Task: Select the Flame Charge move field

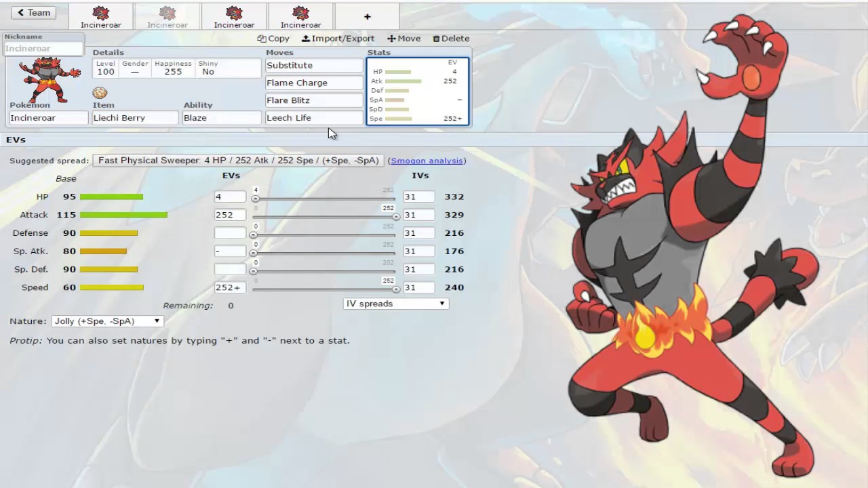Action: pos(314,83)
